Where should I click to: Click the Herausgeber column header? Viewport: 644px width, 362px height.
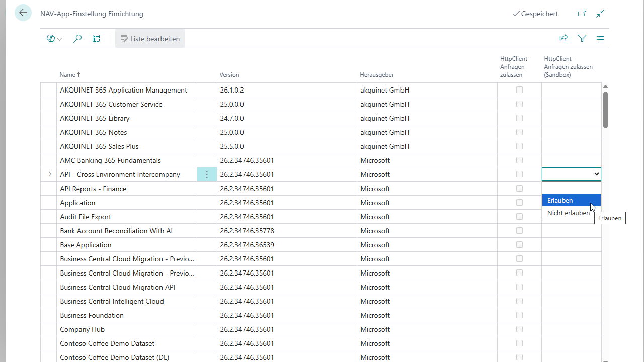pos(377,75)
